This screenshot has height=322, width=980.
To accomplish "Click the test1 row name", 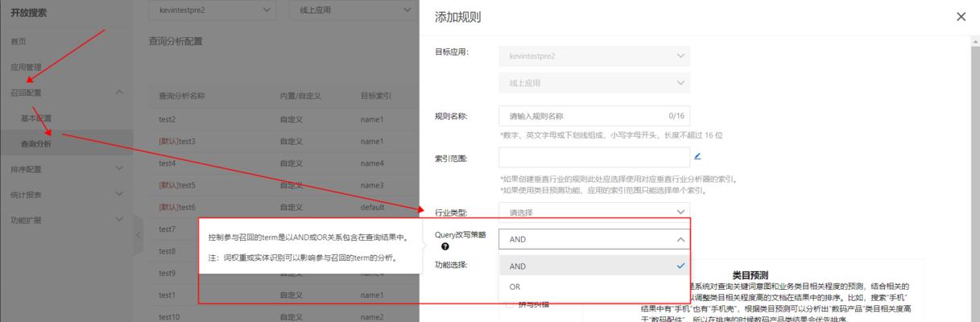I will point(167,295).
